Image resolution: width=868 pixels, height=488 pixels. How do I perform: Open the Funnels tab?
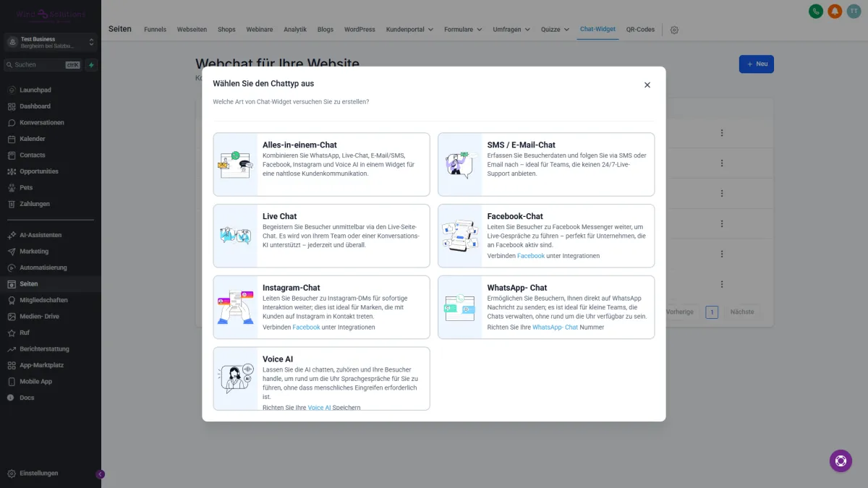(155, 30)
